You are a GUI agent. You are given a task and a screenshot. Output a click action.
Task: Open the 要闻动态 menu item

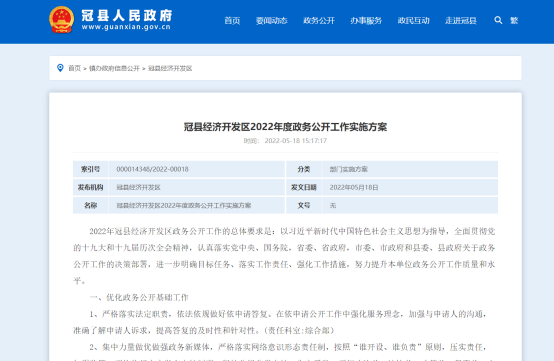[271, 20]
